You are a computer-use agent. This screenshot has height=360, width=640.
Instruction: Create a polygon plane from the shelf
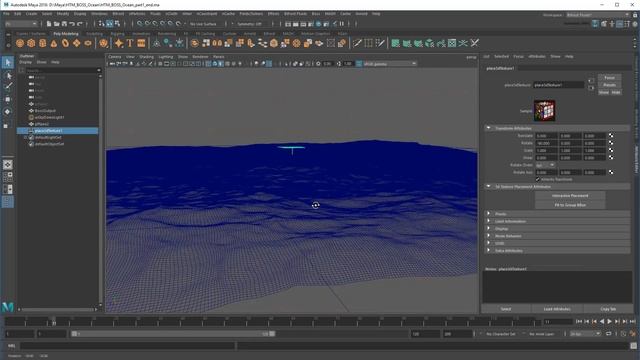click(77, 43)
